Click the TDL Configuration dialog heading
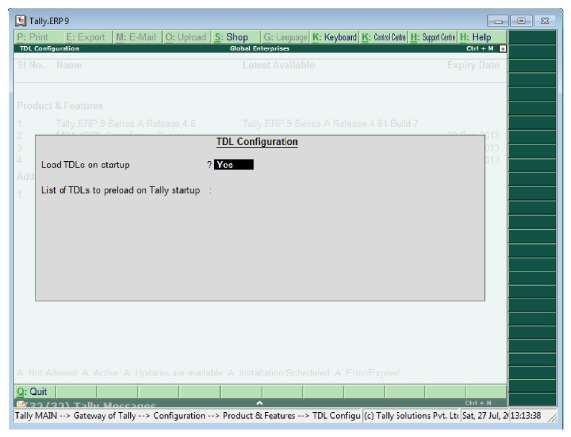The image size is (571, 437). [x=257, y=142]
